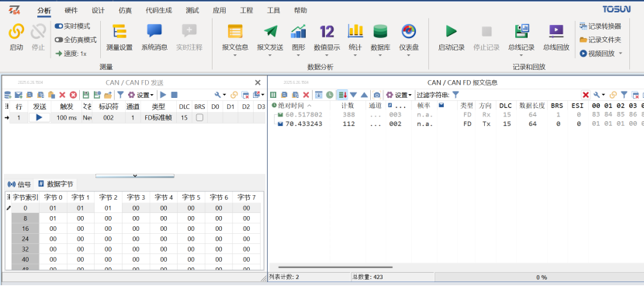This screenshot has width=644, height=286.
Task: Toggle the scroll-to-bottom icon in 报文信息 toolbar
Action: coord(319,95)
